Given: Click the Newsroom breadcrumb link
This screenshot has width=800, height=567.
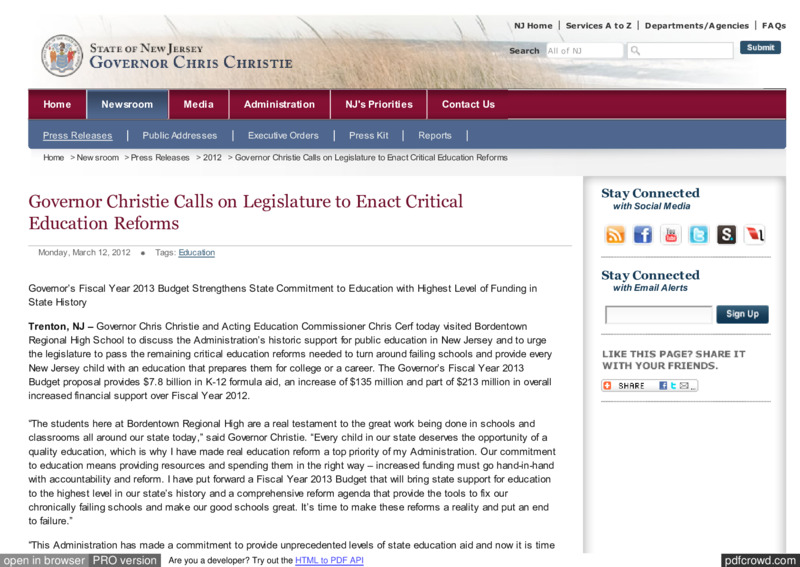Looking at the screenshot, I should pos(97,157).
